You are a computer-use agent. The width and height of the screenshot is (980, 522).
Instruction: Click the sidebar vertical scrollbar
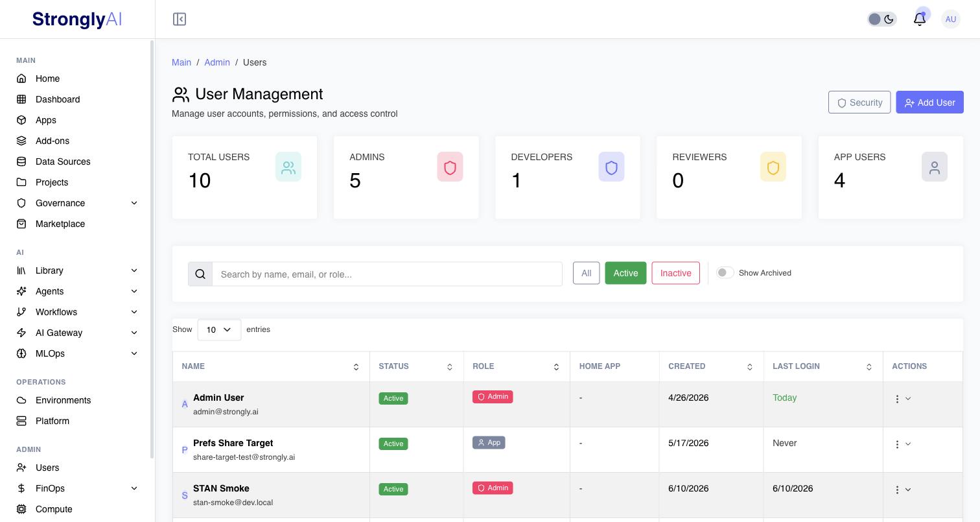click(152, 249)
